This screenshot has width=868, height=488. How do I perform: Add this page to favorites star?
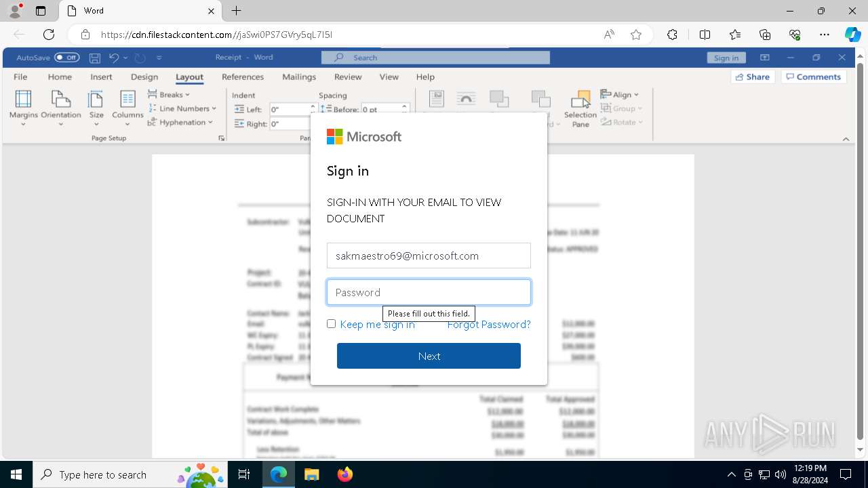tap(636, 35)
